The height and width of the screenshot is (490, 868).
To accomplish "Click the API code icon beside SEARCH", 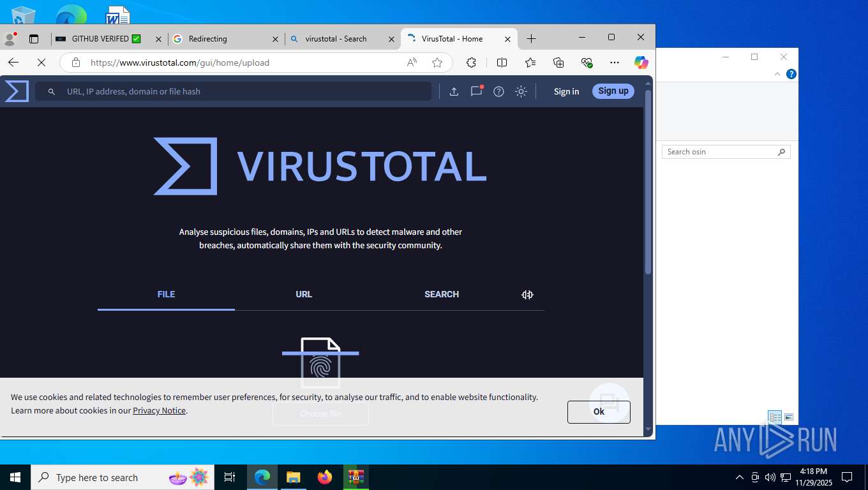I will tap(527, 295).
